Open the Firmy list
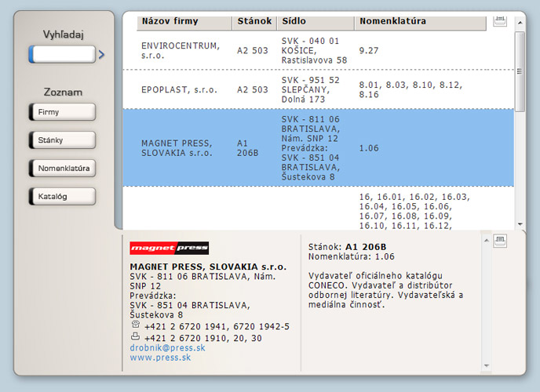The width and height of the screenshot is (540, 392). pyautogui.click(x=62, y=112)
